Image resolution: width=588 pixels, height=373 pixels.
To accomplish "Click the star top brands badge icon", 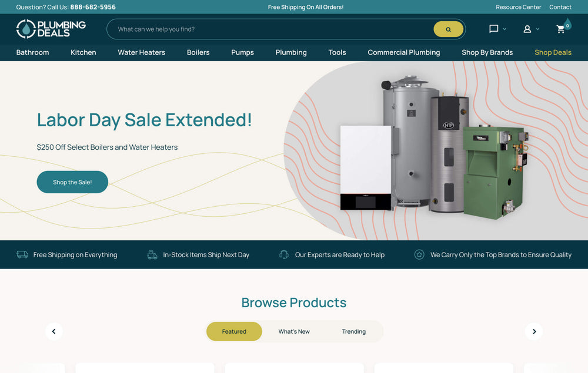I will tap(419, 255).
